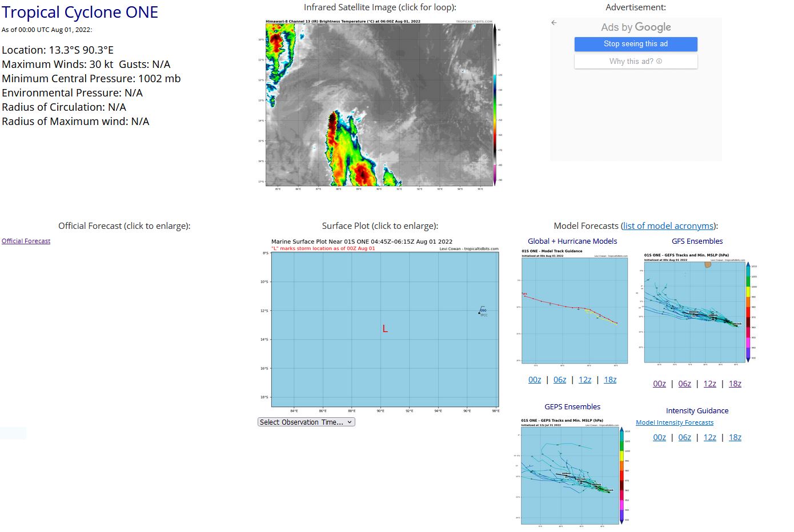Enlarge the GEPS Ensembles track map
Screen dimensions: 794x532
[572, 472]
